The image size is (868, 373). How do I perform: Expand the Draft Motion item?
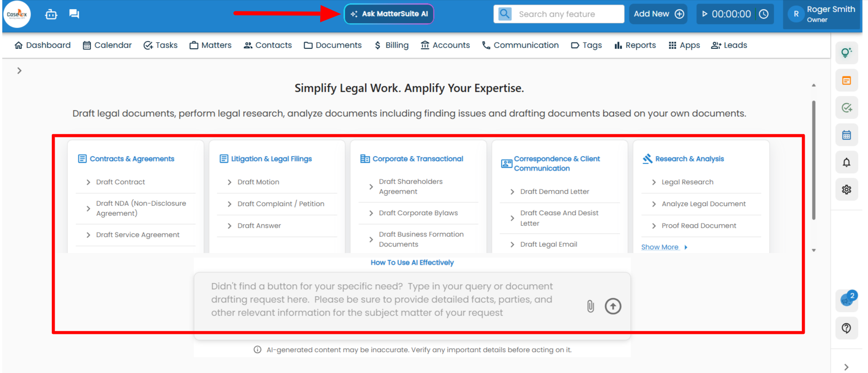[258, 182]
